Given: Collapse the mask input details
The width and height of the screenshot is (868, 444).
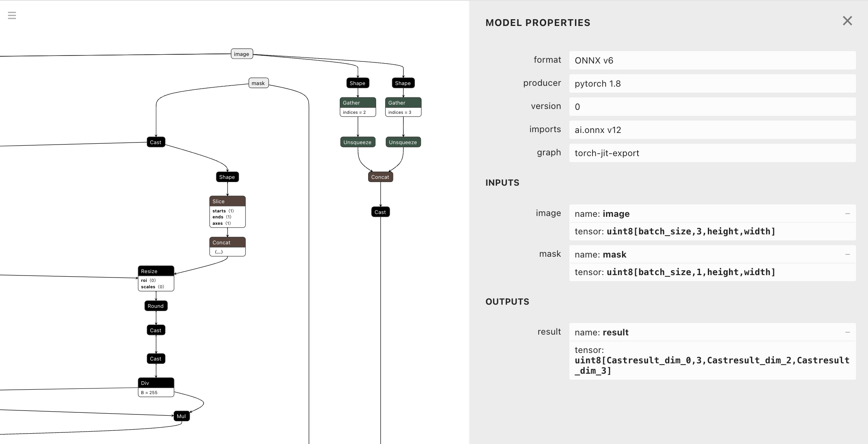Looking at the screenshot, I should tap(847, 255).
